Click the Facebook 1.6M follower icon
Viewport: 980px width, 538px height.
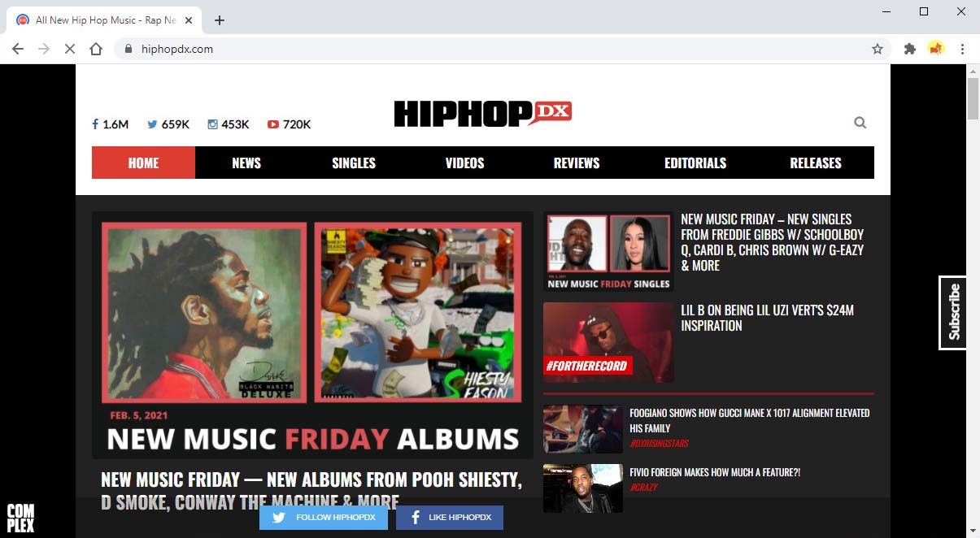click(x=95, y=124)
